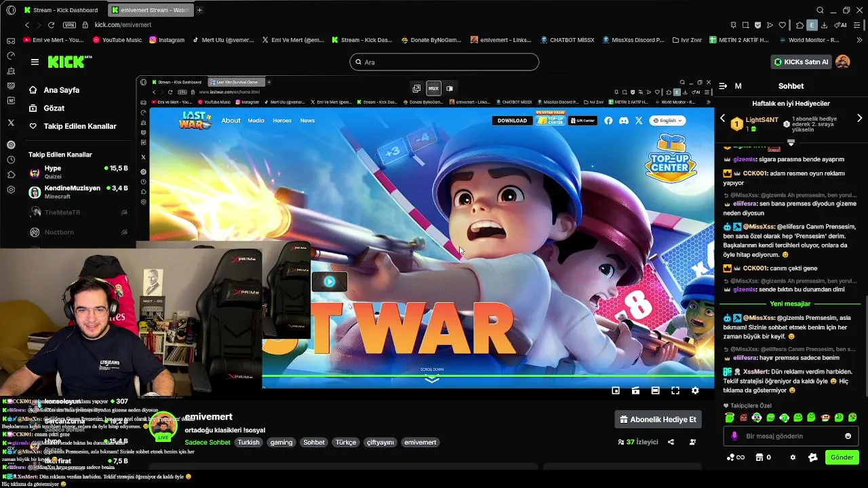Open browser downloads icon
The image size is (868, 488).
[824, 25]
